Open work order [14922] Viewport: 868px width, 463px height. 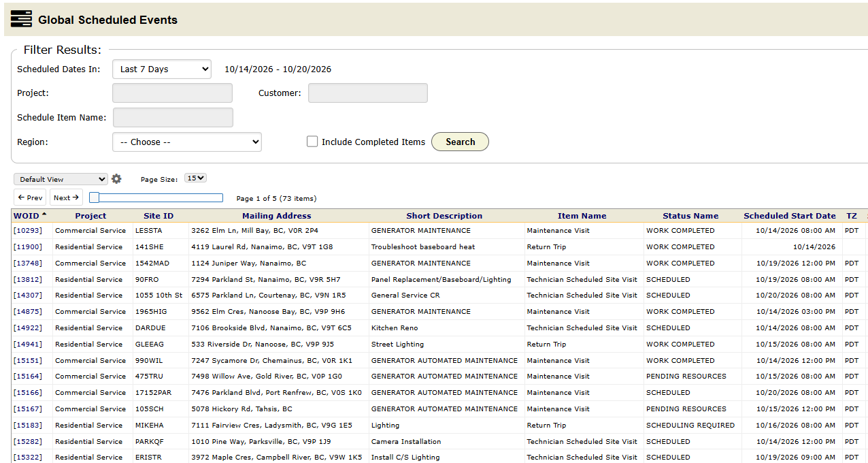(27, 328)
